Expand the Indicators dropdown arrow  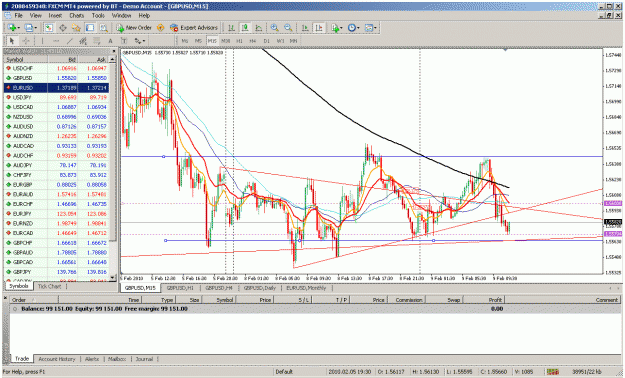(x=342, y=28)
